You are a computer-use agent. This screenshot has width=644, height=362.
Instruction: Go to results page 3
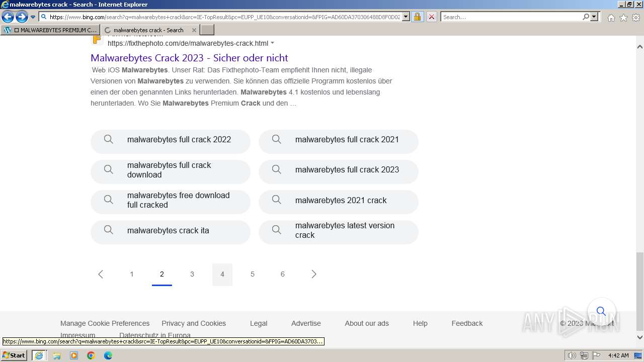(192, 274)
